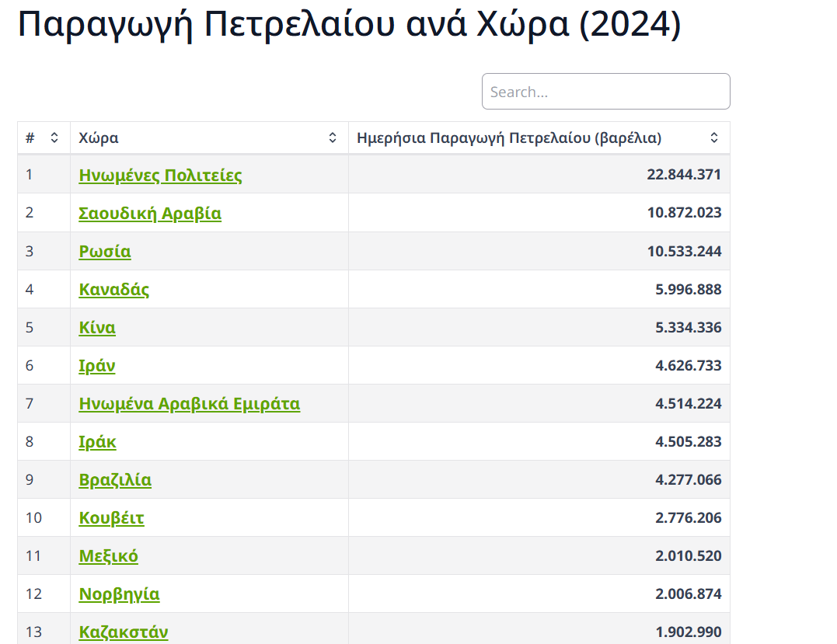Screen dimensions: 837x644
Task: Open Ηνωμένα Αραβικά Εμιράτα link
Action: click(190, 404)
